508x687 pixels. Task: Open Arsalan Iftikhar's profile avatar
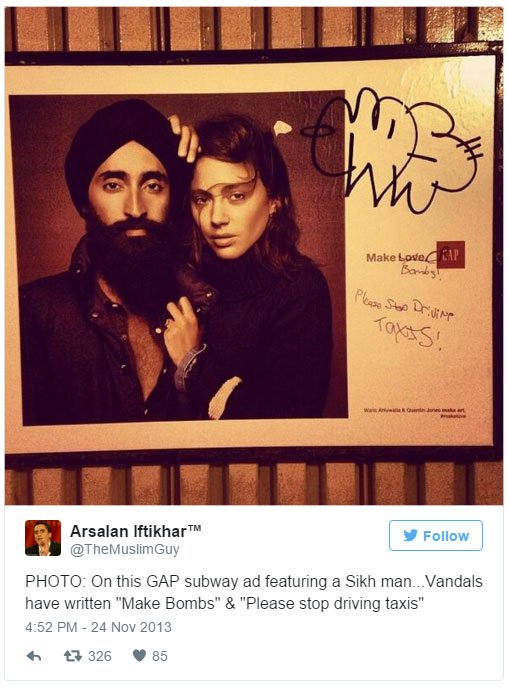(43, 538)
